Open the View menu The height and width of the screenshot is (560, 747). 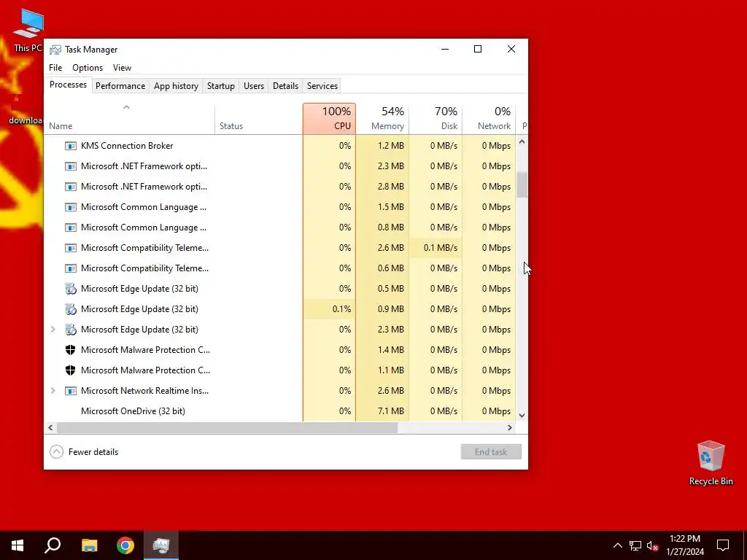(x=122, y=68)
